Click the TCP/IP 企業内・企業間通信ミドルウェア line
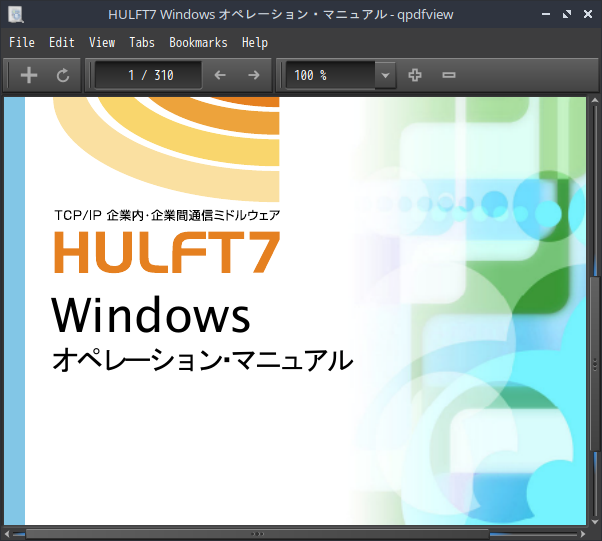The height and width of the screenshot is (541, 602). pyautogui.click(x=167, y=215)
